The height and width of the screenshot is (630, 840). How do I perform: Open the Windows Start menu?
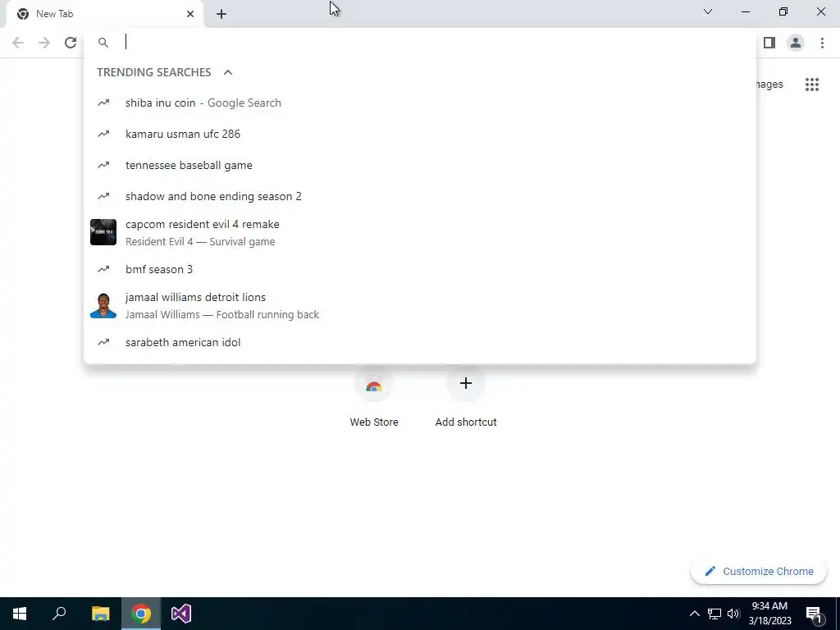tap(20, 614)
